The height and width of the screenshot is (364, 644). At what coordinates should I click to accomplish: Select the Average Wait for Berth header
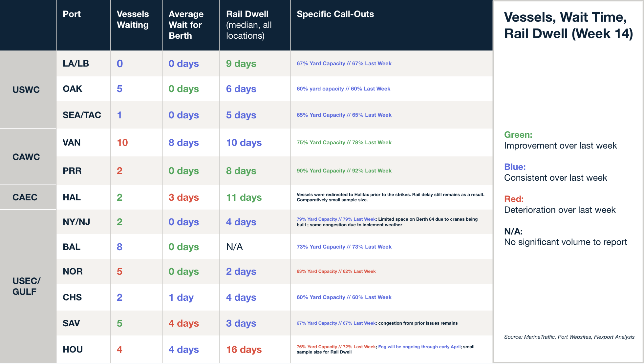point(186,25)
